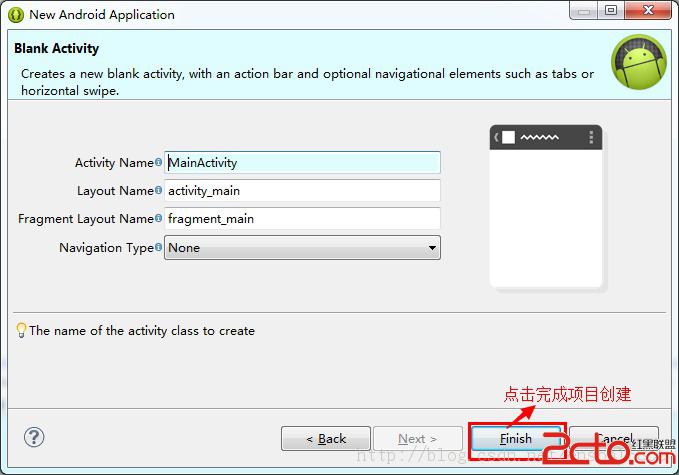Click the Cancel button
Screen dimensions: 679x475
click(x=614, y=439)
